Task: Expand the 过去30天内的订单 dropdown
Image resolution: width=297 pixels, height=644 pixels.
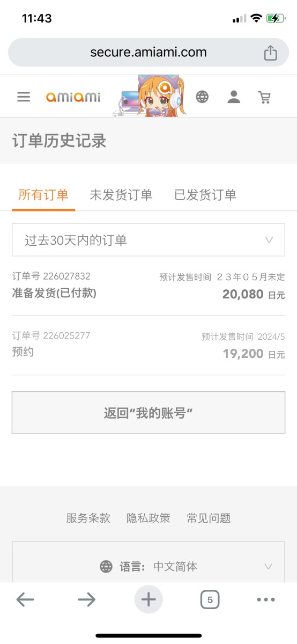Action: click(148, 240)
